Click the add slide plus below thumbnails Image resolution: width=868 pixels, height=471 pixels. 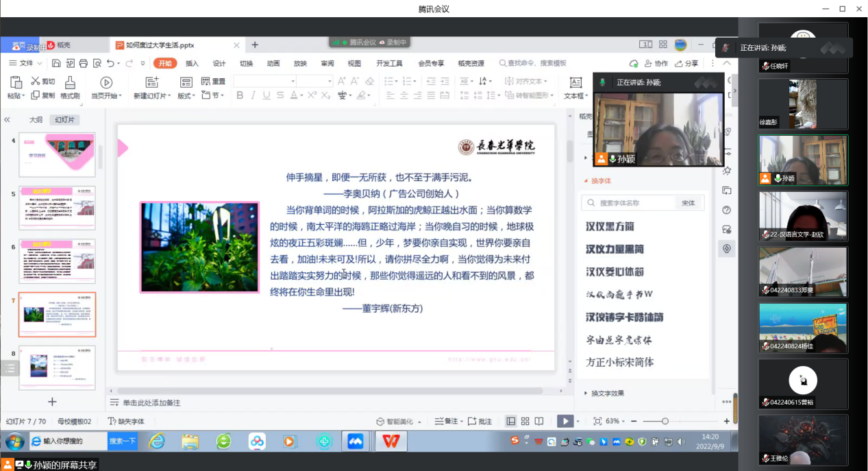point(52,402)
